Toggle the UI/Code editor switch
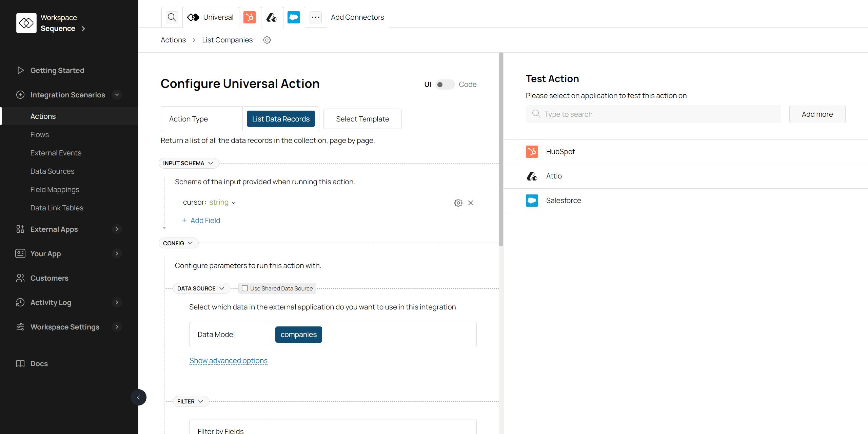The height and width of the screenshot is (434, 868). [x=445, y=84]
